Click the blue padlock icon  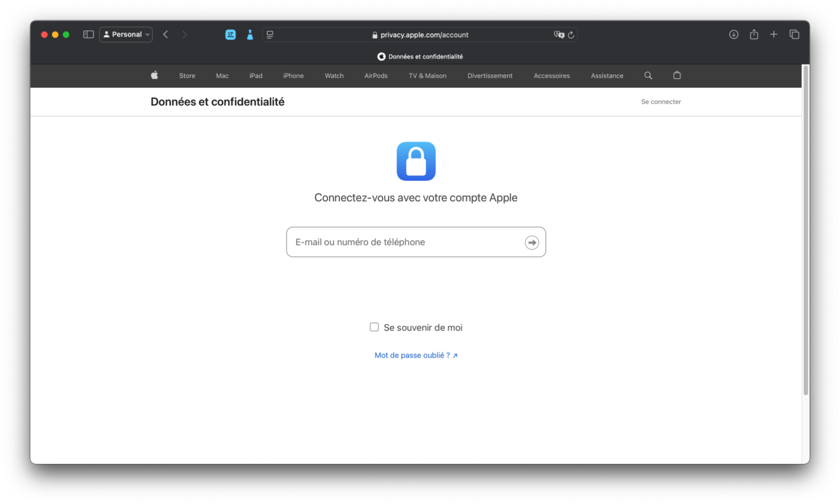(416, 161)
